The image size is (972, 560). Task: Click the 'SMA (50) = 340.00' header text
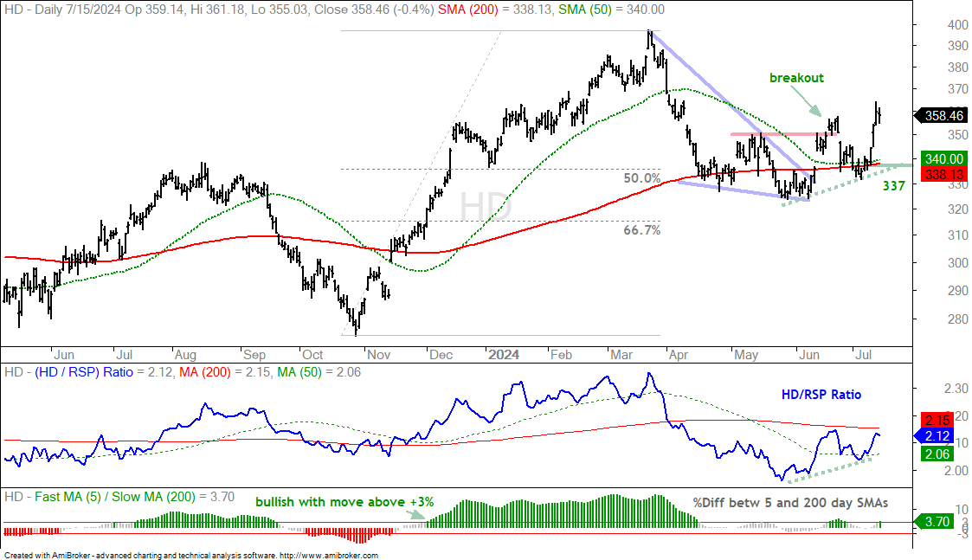pos(611,10)
